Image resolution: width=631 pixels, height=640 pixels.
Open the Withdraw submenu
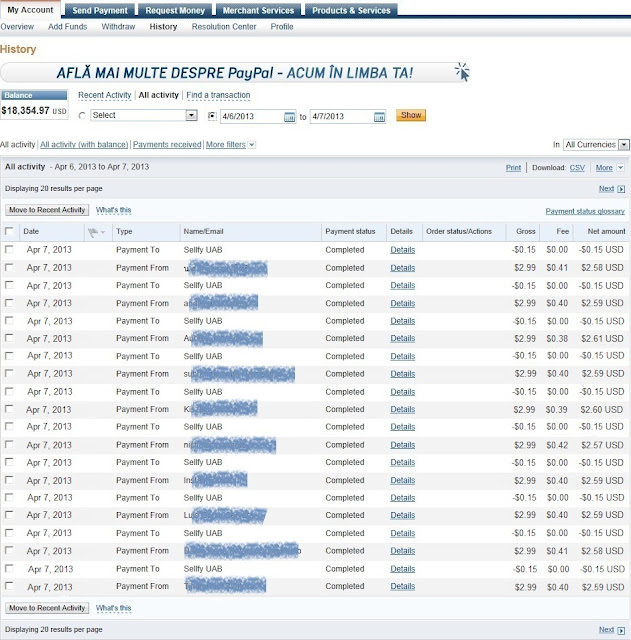tap(118, 27)
